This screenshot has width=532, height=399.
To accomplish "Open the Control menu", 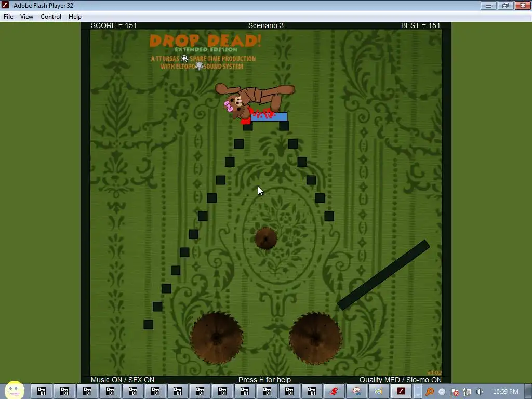I will (51, 17).
